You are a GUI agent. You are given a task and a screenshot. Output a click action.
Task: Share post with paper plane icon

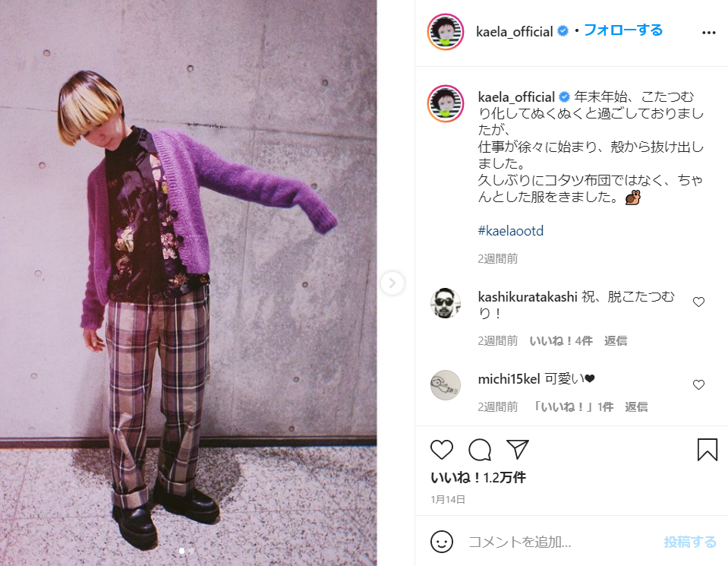[518, 449]
